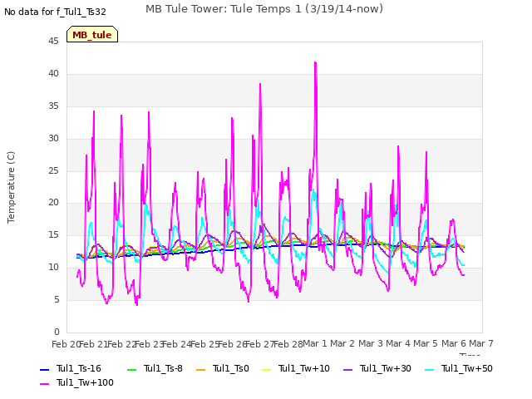Toggle the Tul1_Tw+100 legend entry
The height and width of the screenshot is (399, 532).
pos(76,382)
